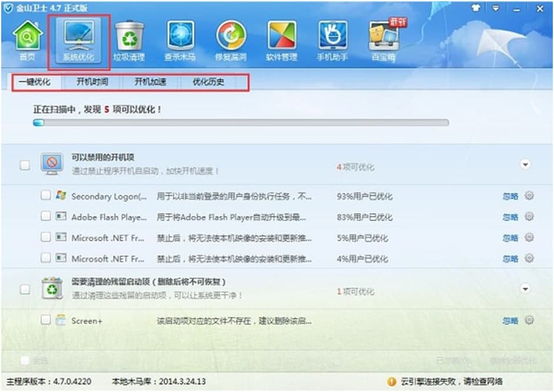Check the Screen+ checkbox
554x392 pixels.
click(45, 320)
